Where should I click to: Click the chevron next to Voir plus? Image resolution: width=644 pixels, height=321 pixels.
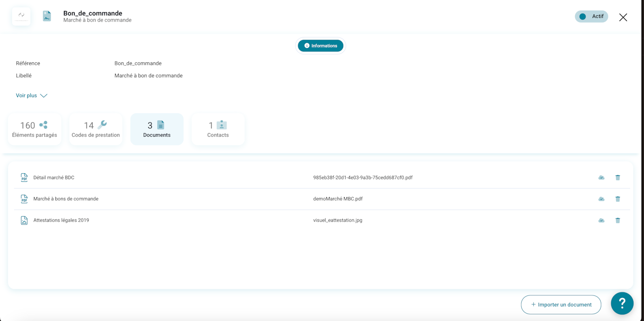[x=44, y=95]
